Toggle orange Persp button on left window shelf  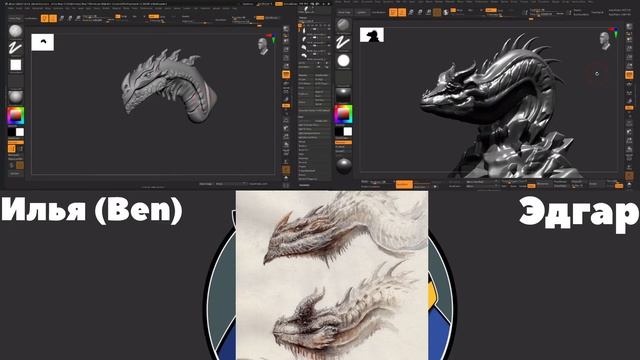point(286,75)
